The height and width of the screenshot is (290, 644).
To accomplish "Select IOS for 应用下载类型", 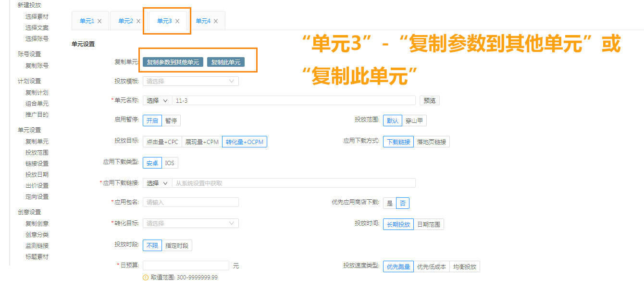I will point(170,163).
